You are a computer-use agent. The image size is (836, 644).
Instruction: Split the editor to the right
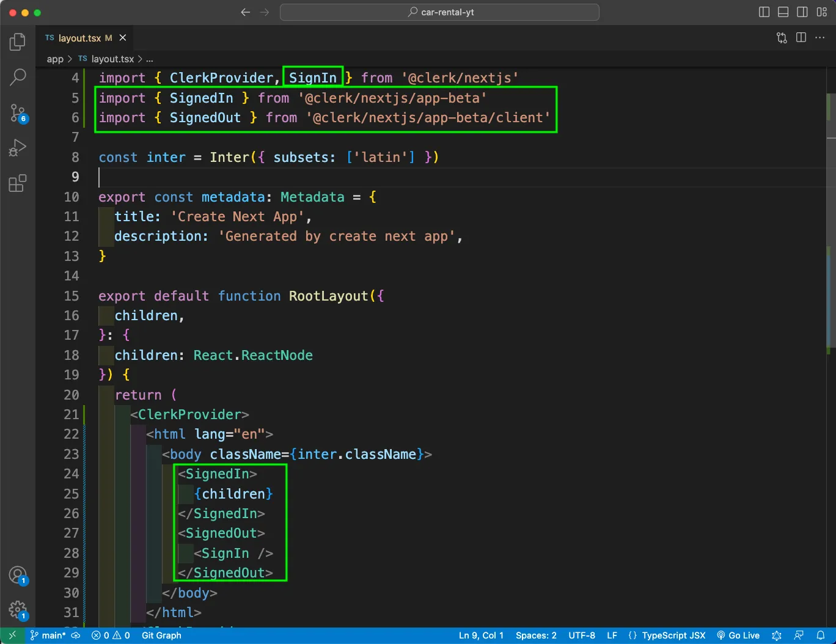tap(801, 38)
